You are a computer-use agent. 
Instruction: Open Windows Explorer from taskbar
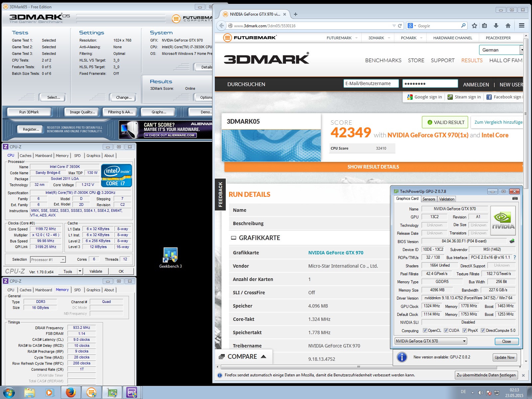(29, 393)
